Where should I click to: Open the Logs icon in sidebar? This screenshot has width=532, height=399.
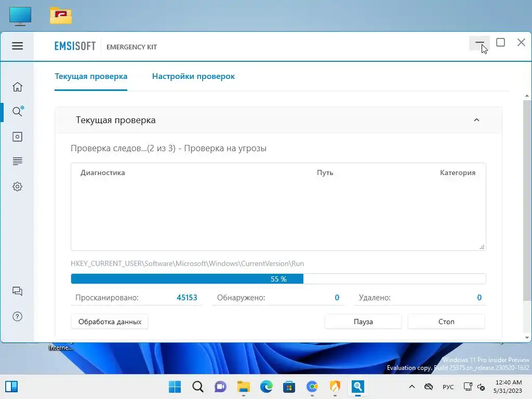tap(17, 161)
